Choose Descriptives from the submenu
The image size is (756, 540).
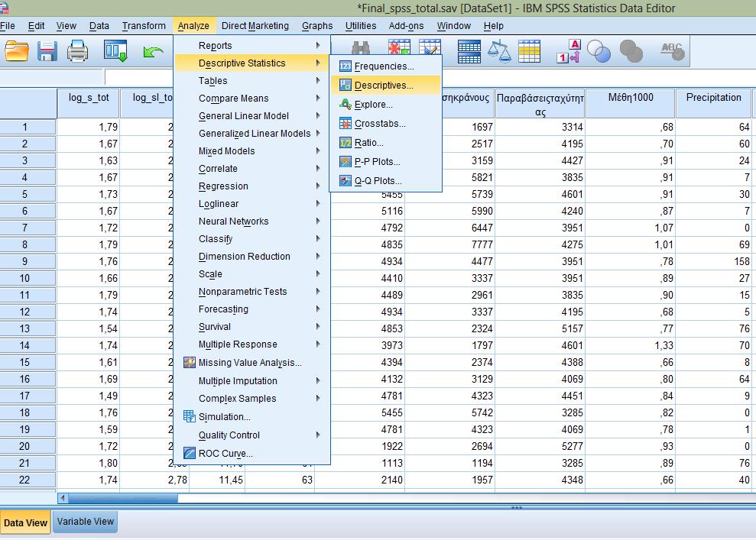coord(384,86)
